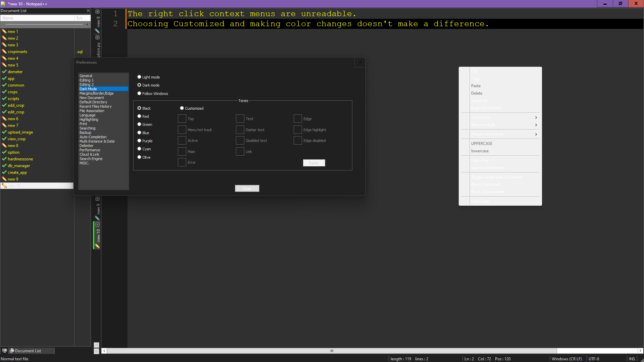
Task: Select hardinesszone in Document List
Action: point(20,159)
